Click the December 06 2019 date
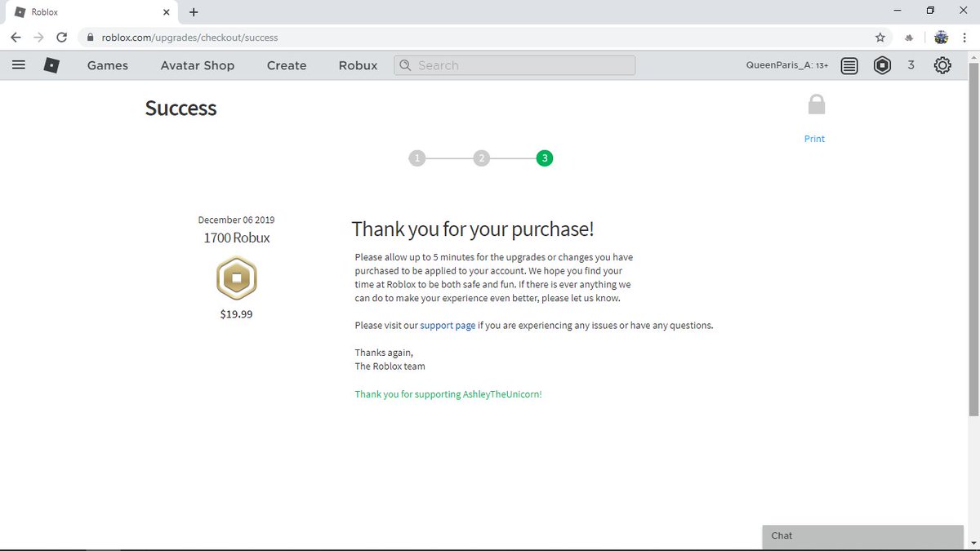980x551 pixels. point(236,220)
